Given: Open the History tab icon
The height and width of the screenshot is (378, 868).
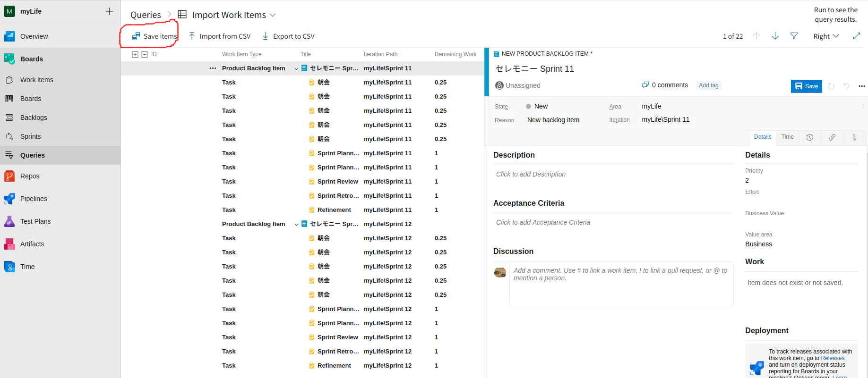Looking at the screenshot, I should 810,137.
